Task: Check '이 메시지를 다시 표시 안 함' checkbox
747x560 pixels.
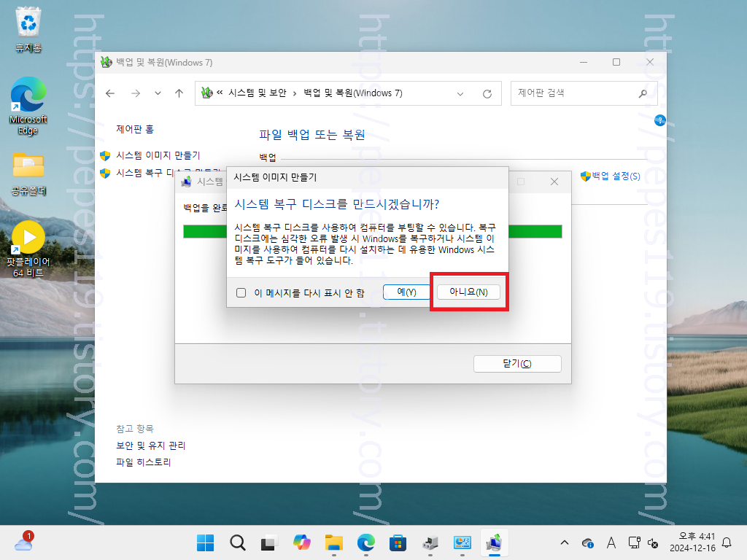Action: [x=241, y=293]
